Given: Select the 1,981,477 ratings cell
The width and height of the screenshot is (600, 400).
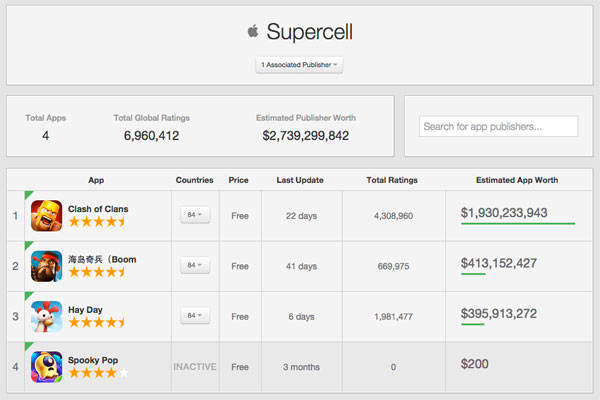Looking at the screenshot, I should pyautogui.click(x=393, y=317).
